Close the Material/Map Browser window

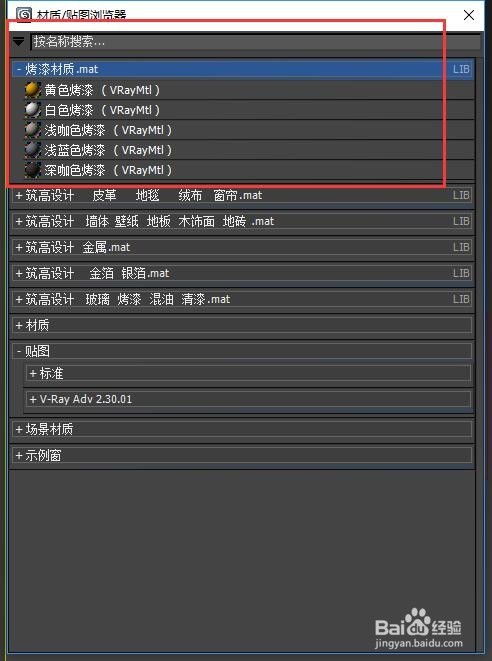[469, 15]
